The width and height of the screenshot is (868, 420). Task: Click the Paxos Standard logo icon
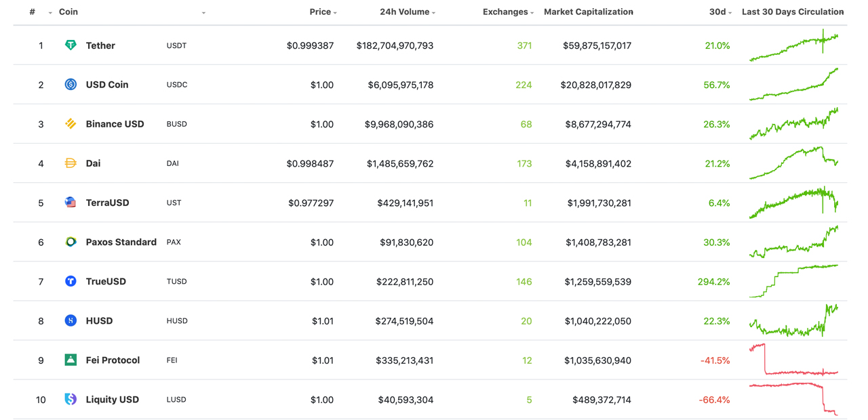(71, 242)
